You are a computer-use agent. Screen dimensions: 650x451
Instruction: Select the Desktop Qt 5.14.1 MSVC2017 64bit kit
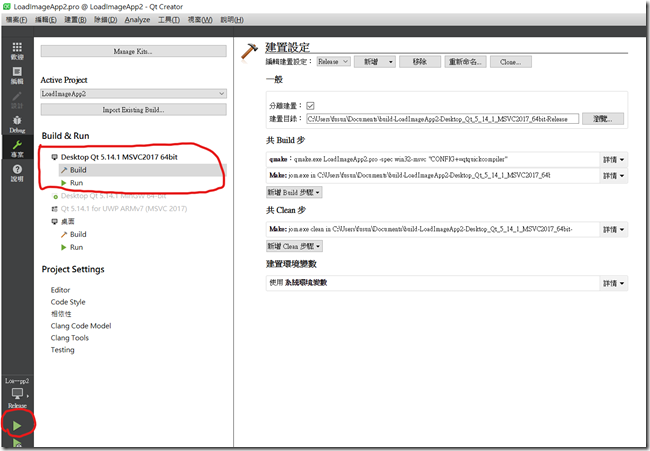pyautogui.click(x=119, y=157)
